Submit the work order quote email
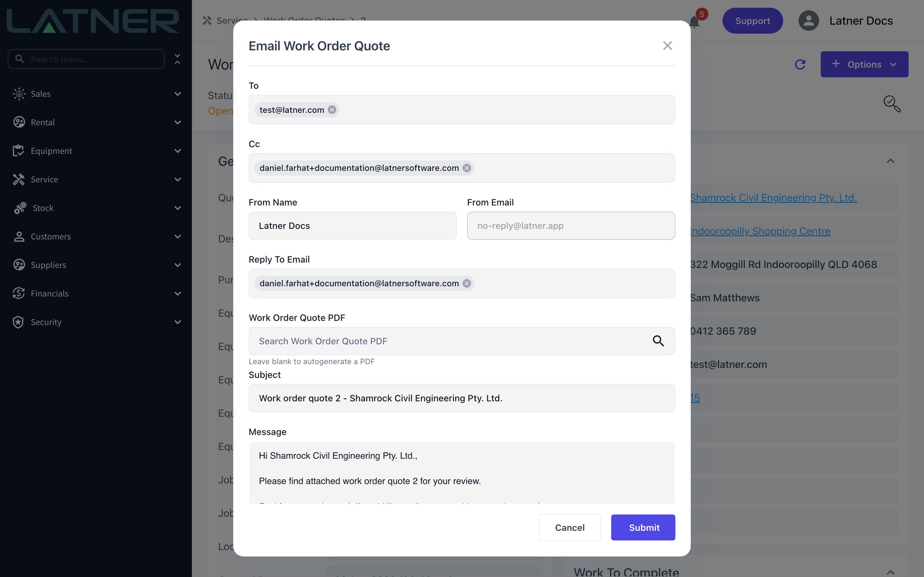Image resolution: width=924 pixels, height=577 pixels. tap(643, 527)
